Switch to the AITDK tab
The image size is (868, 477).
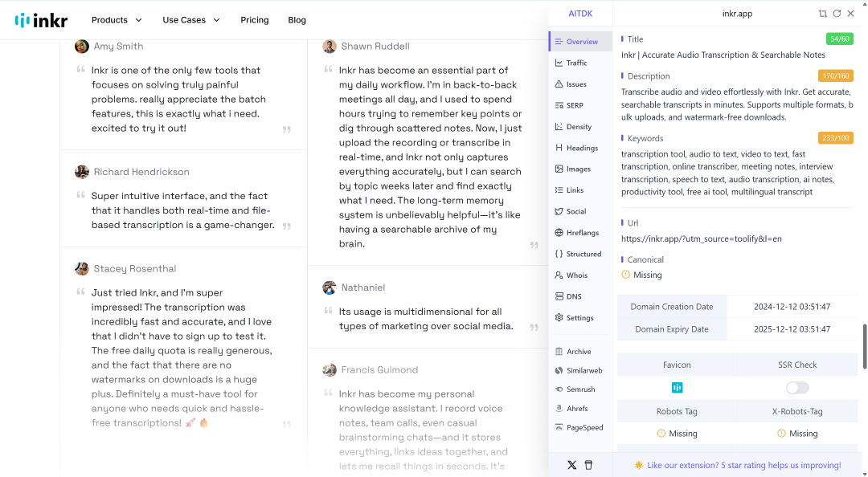click(x=580, y=14)
